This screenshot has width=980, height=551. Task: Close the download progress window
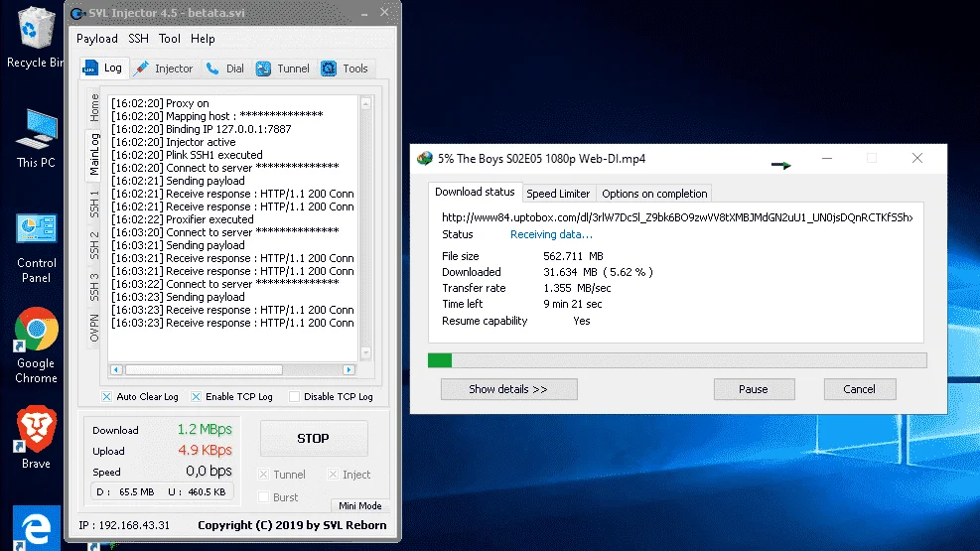[916, 158]
